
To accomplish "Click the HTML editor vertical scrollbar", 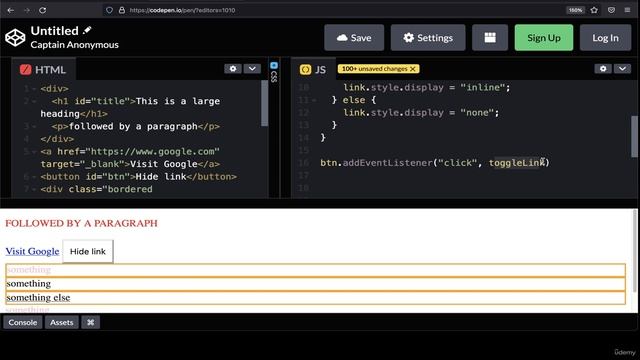I will tap(264, 104).
